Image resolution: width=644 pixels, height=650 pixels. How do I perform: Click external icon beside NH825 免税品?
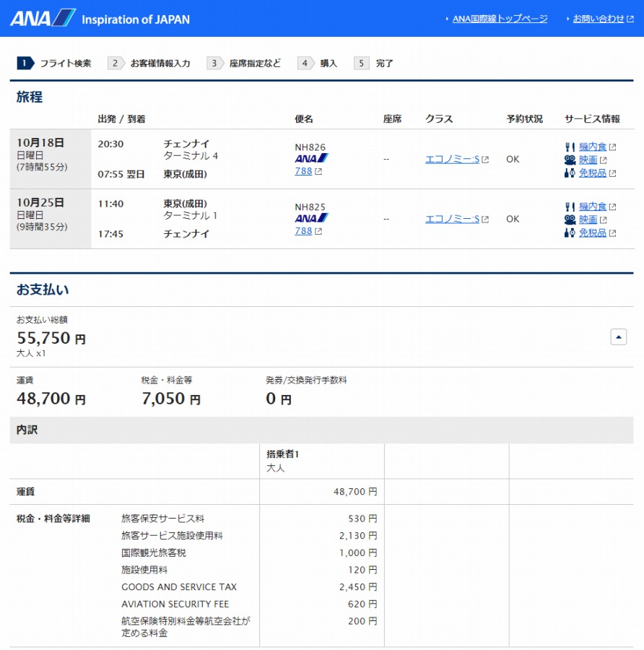pos(612,233)
